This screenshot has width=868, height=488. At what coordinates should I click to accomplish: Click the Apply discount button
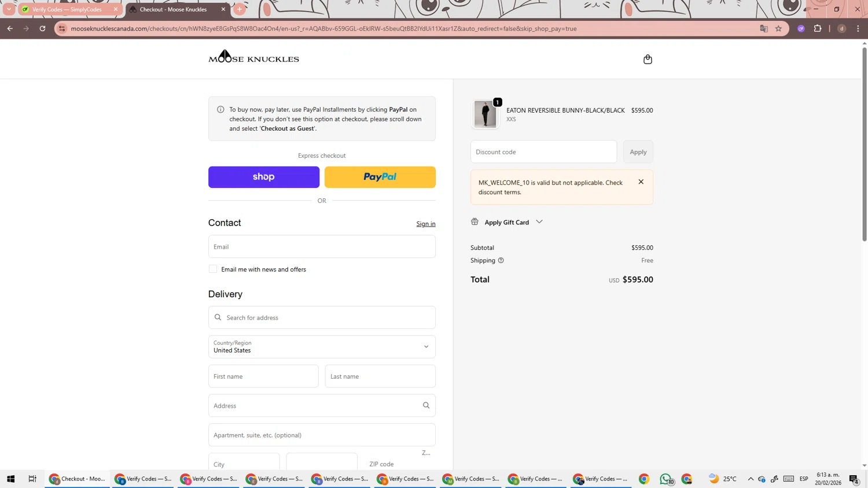(638, 151)
